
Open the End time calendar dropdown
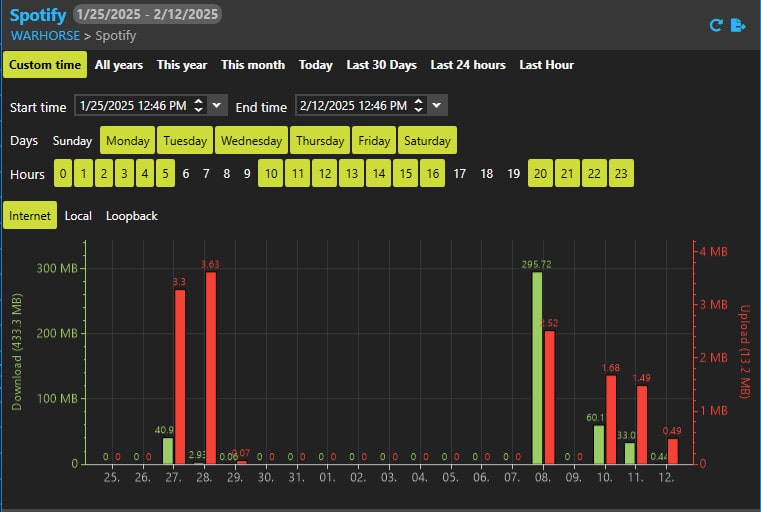pyautogui.click(x=437, y=105)
